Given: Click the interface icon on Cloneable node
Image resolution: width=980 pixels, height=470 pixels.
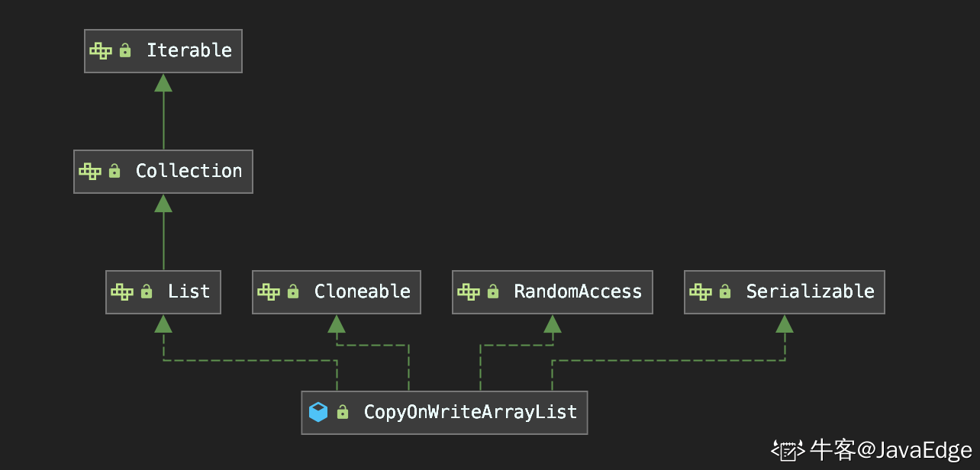Looking at the screenshot, I should (269, 292).
